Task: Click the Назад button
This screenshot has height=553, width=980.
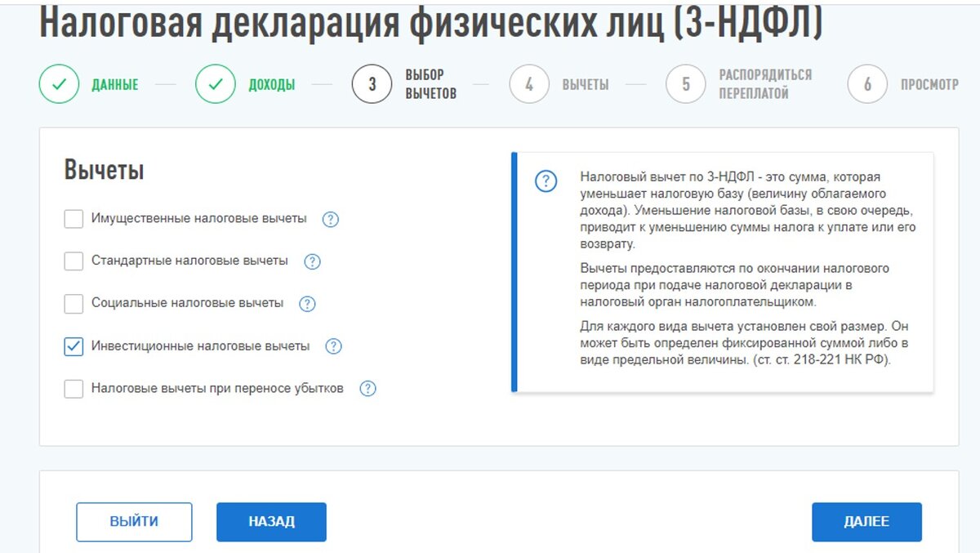Action: pos(271,522)
